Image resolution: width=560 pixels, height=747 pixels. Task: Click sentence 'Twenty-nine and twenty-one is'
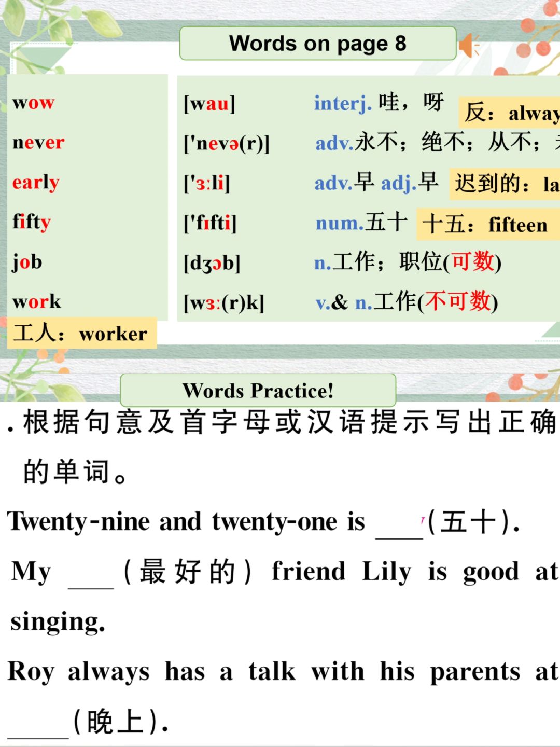coord(186,522)
